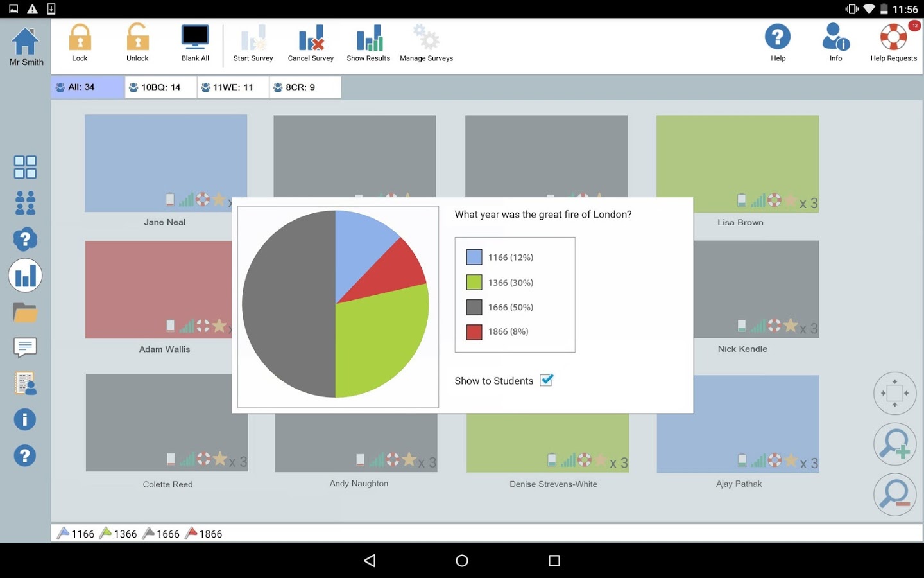Click the 1666 (50%) legend label
The image size is (924, 578).
pyautogui.click(x=511, y=308)
